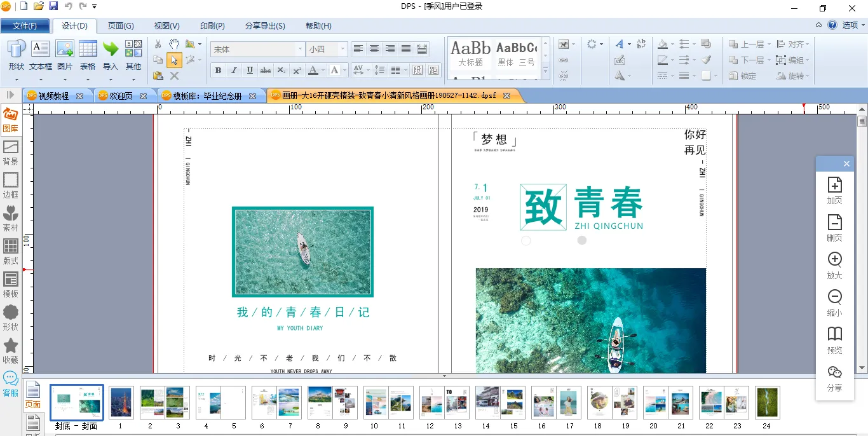Viewport: 868px width, 436px height.
Task: Select page thumbnail labeled 24
Action: point(767,402)
